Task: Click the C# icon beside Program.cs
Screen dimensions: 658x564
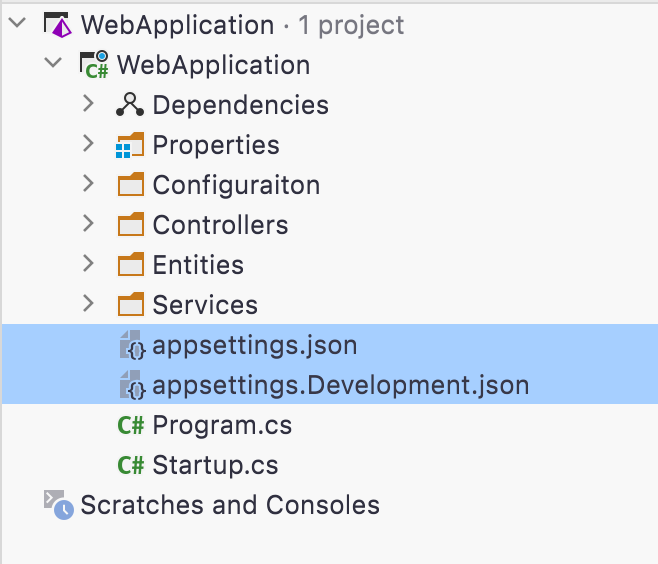Action: click(130, 425)
